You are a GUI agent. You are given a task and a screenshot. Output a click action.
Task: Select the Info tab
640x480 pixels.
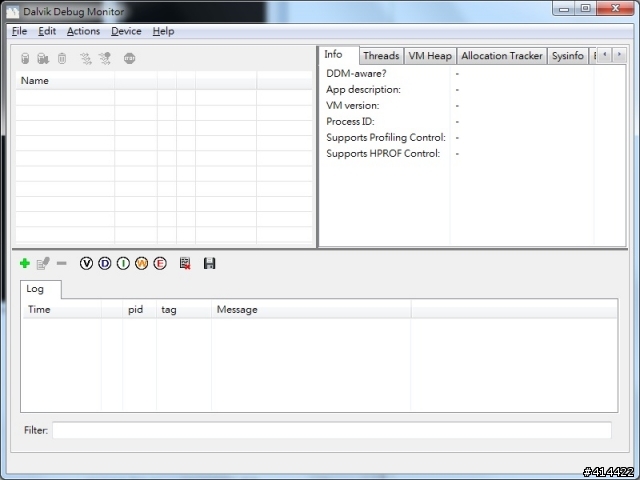click(338, 55)
